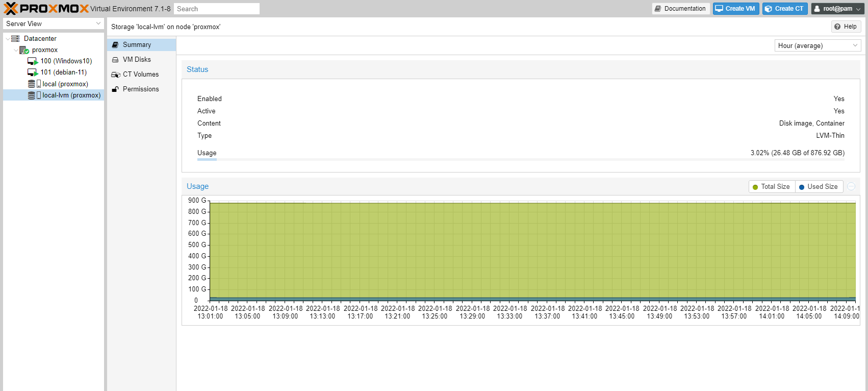Image resolution: width=868 pixels, height=391 pixels.
Task: Open the root@pam user menu
Action: click(x=837, y=9)
